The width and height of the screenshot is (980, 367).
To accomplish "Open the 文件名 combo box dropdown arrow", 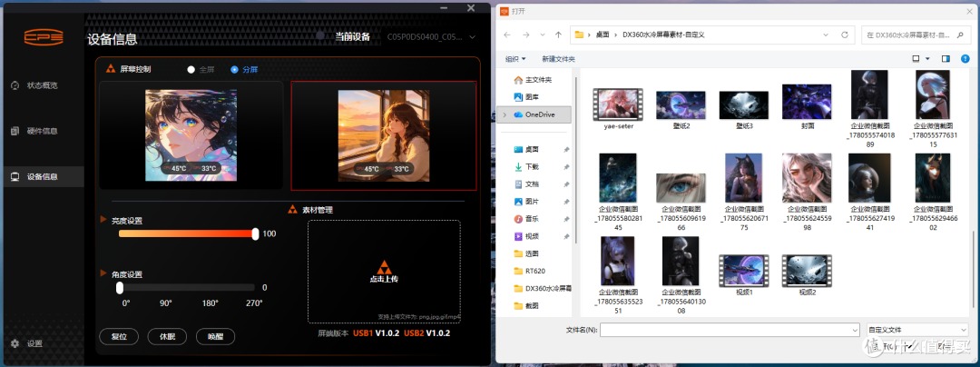I will point(855,330).
